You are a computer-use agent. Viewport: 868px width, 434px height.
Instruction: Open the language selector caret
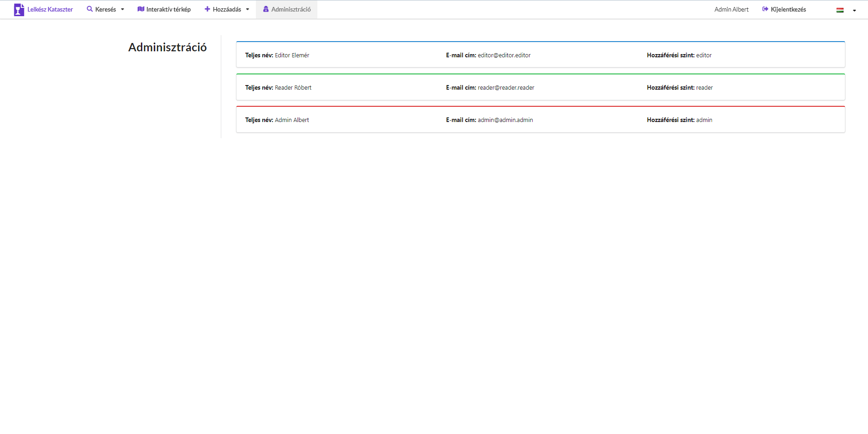point(854,11)
